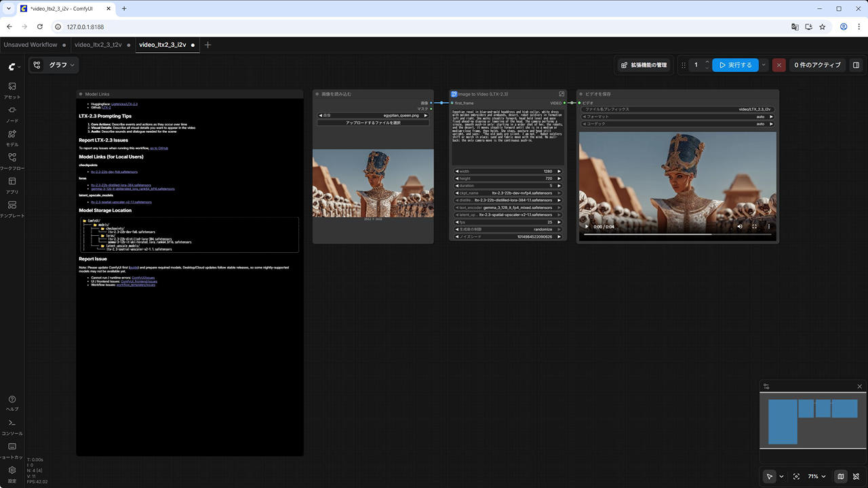The image size is (868, 488).
Task: Click the fit-view icon beside 71% zoom
Action: (796, 476)
